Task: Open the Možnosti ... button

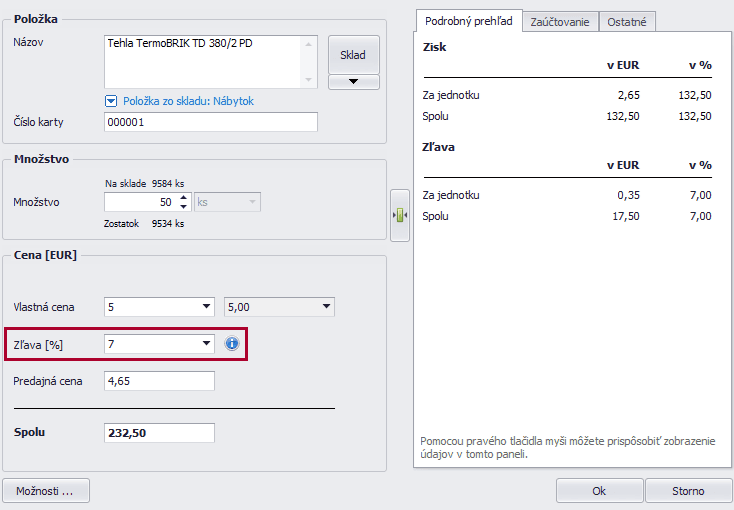Action: [46, 491]
